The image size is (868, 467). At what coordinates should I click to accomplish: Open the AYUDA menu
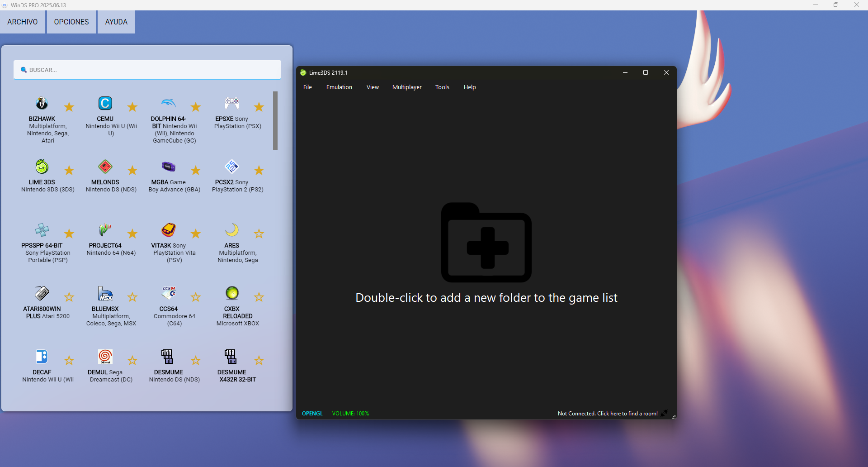116,22
